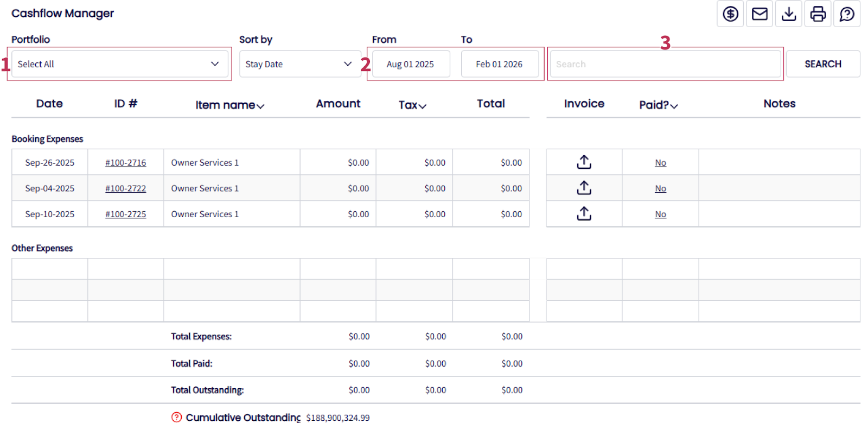Upload invoice for booking #100-2725
The image size is (868, 423).
pyautogui.click(x=584, y=214)
